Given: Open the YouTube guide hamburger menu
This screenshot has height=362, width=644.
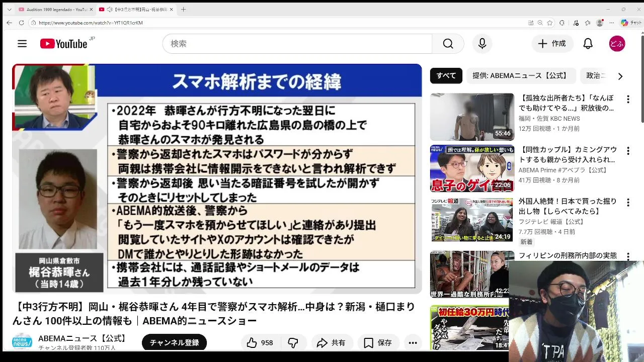Looking at the screenshot, I should click(x=22, y=44).
